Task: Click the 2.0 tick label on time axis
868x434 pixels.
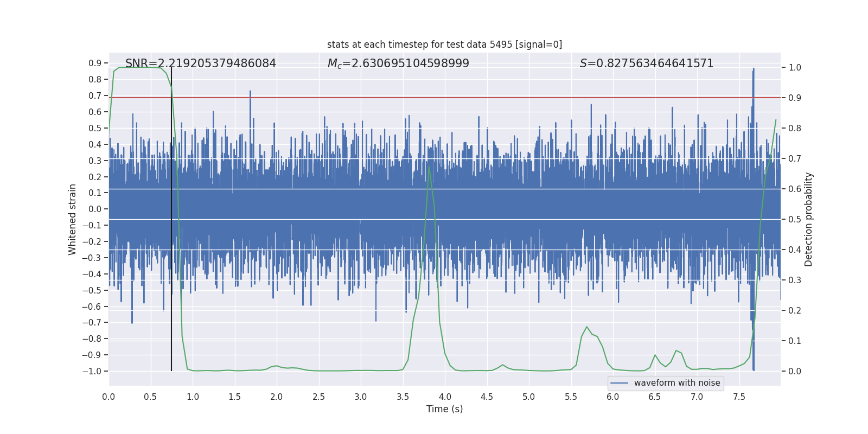Action: (277, 397)
